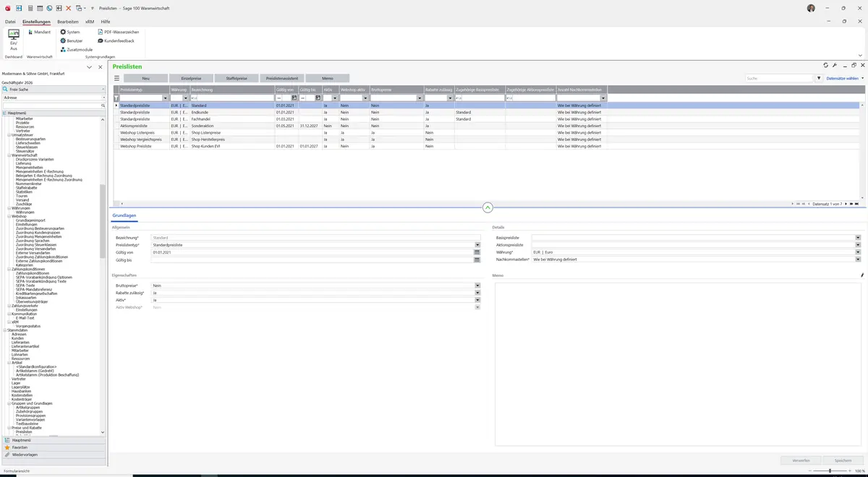Collapse the details pane with the green chevron

488,207
